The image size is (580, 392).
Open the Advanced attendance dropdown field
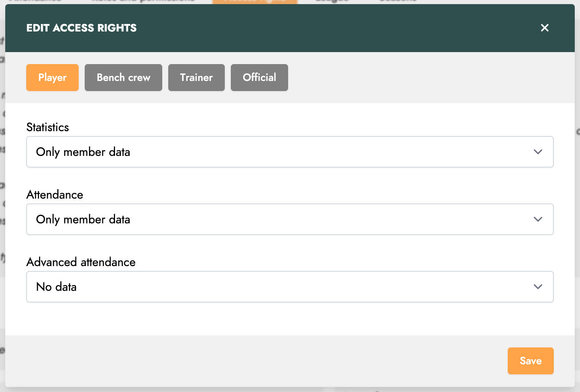coord(289,287)
